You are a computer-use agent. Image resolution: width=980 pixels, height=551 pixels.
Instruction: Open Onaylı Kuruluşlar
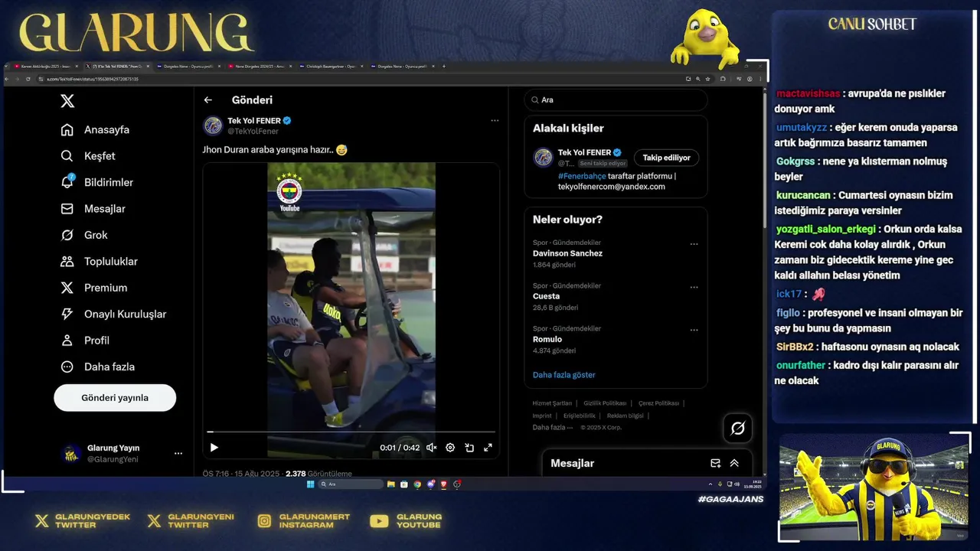click(x=113, y=315)
